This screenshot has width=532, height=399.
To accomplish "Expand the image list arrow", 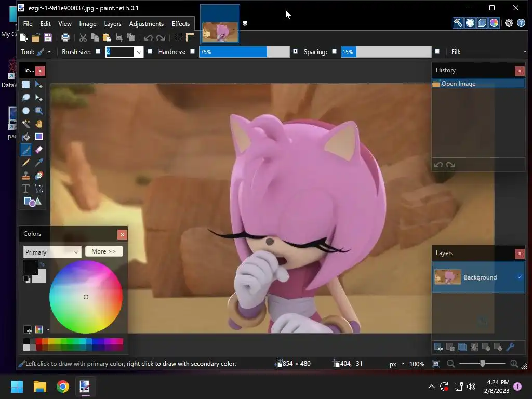I will (245, 23).
